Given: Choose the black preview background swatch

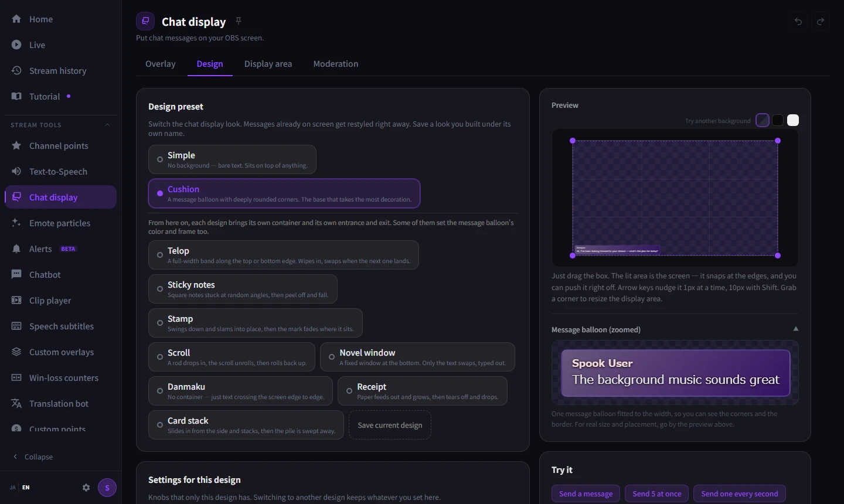Looking at the screenshot, I should [x=778, y=120].
